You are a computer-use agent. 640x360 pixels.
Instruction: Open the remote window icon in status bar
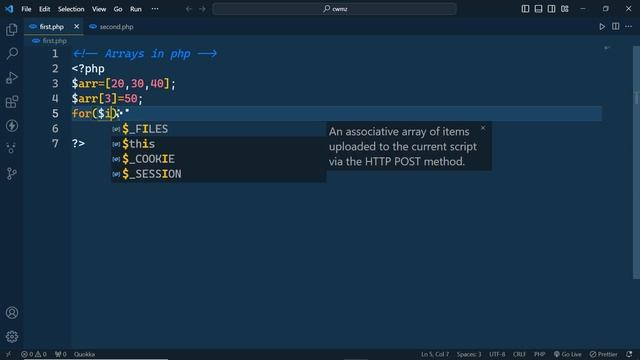pyautogui.click(x=8, y=354)
